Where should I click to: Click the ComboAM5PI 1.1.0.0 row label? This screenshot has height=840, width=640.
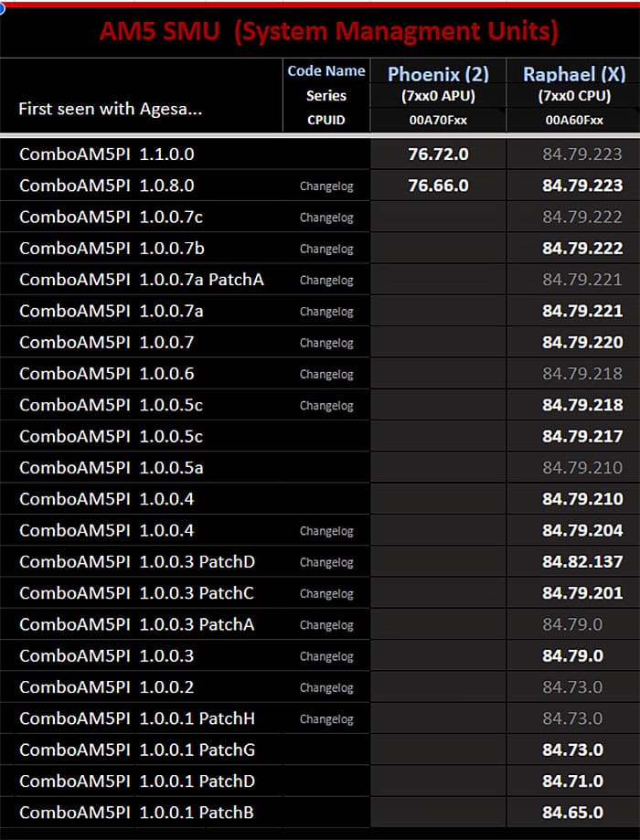point(107,154)
